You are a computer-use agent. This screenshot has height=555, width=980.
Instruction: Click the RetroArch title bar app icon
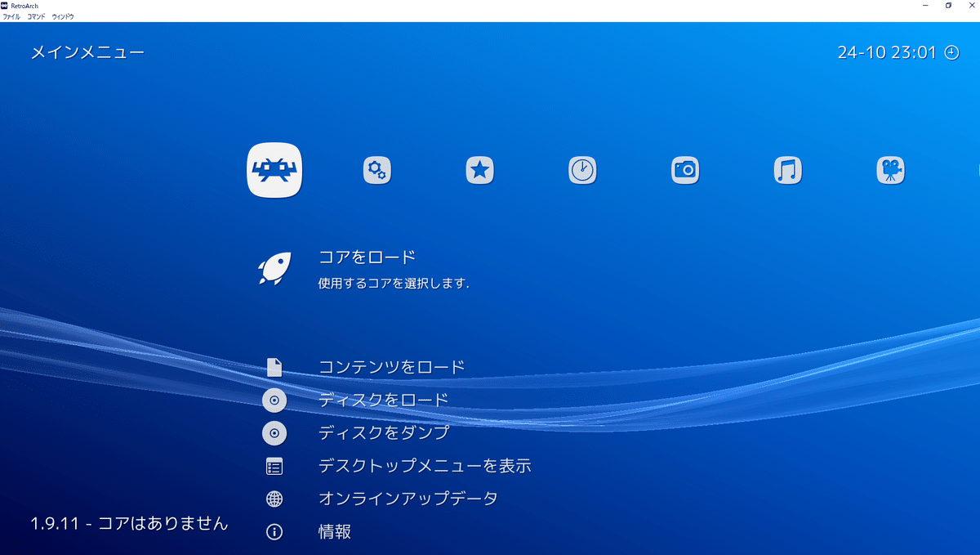point(5,6)
